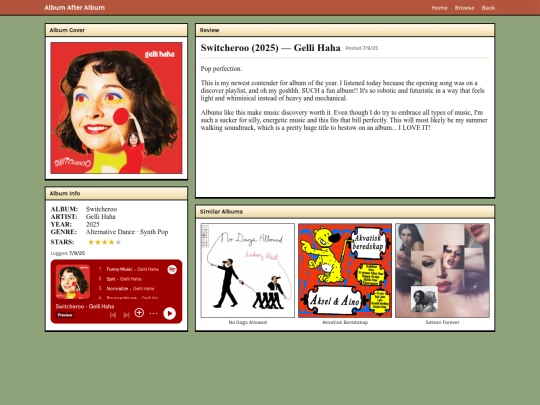Play the Switcheroo preview in the player

(169, 313)
